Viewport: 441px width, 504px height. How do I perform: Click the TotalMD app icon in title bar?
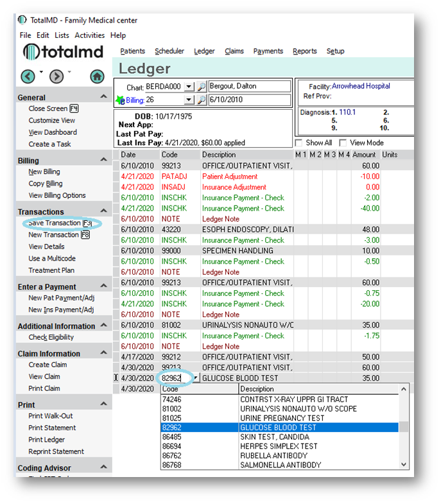tap(22, 20)
